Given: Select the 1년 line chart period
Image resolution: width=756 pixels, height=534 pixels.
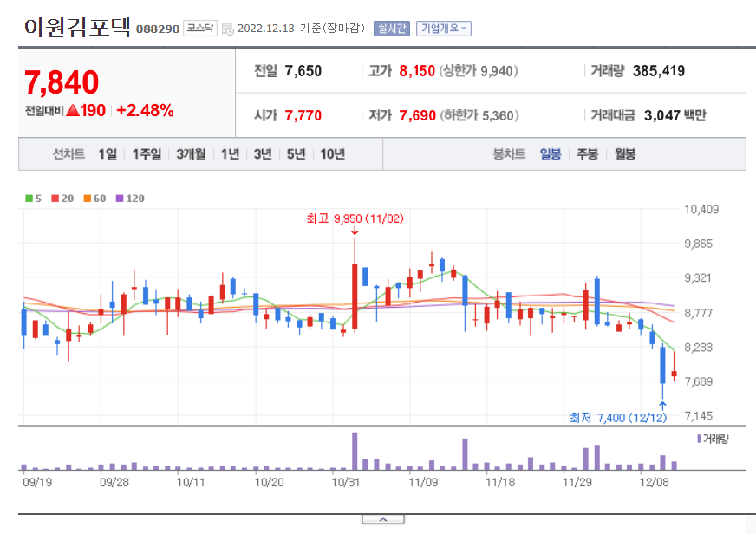Looking at the screenshot, I should (x=230, y=154).
